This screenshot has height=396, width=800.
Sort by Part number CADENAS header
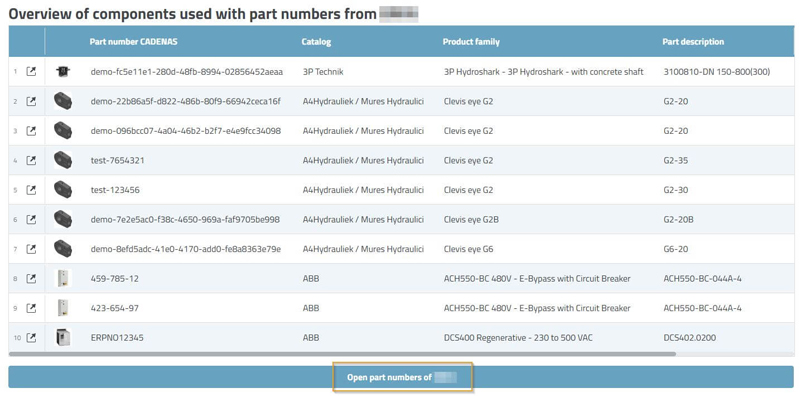click(x=134, y=42)
